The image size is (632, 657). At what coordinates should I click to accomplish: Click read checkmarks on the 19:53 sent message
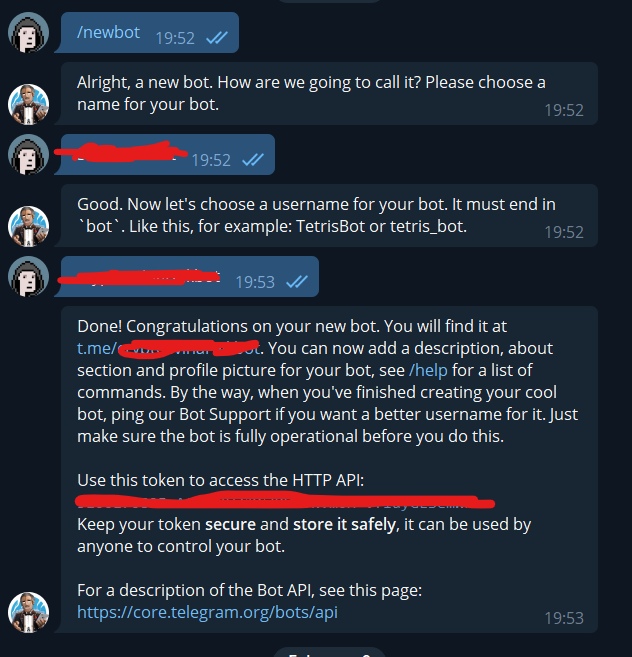[297, 282]
